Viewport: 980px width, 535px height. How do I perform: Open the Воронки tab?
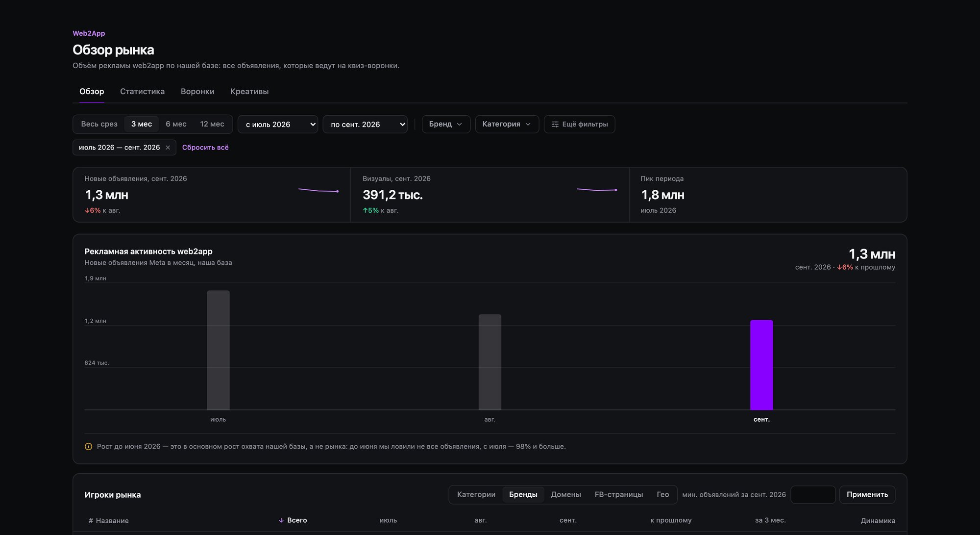(x=197, y=92)
